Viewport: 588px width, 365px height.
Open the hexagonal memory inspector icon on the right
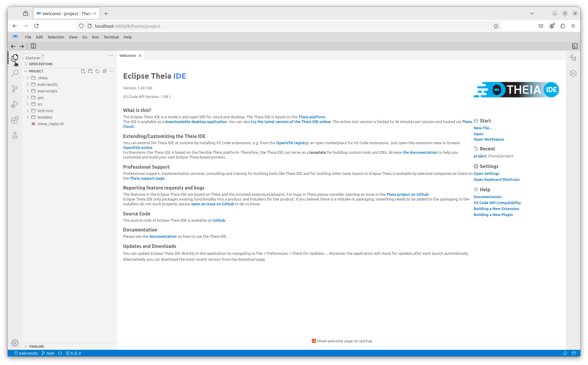tap(573, 73)
